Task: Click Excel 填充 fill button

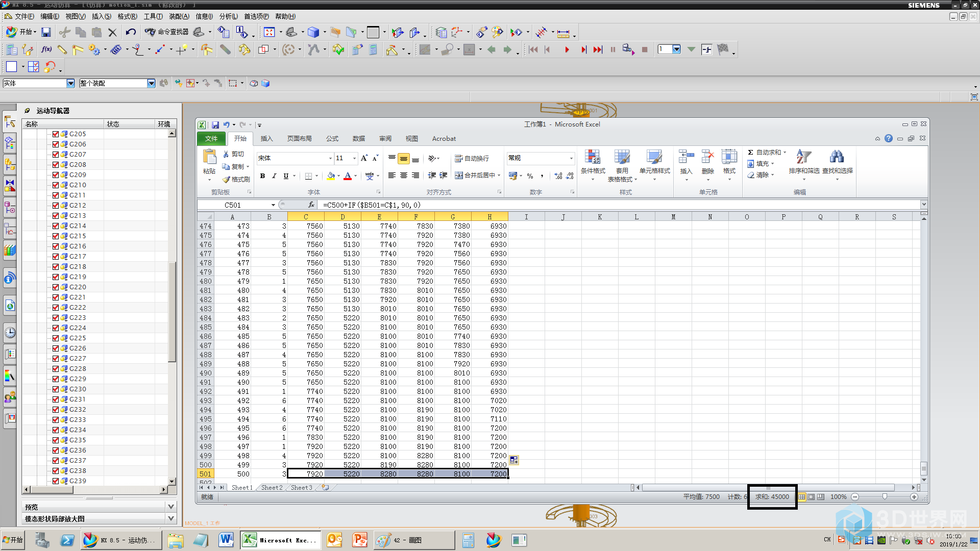Action: (761, 164)
